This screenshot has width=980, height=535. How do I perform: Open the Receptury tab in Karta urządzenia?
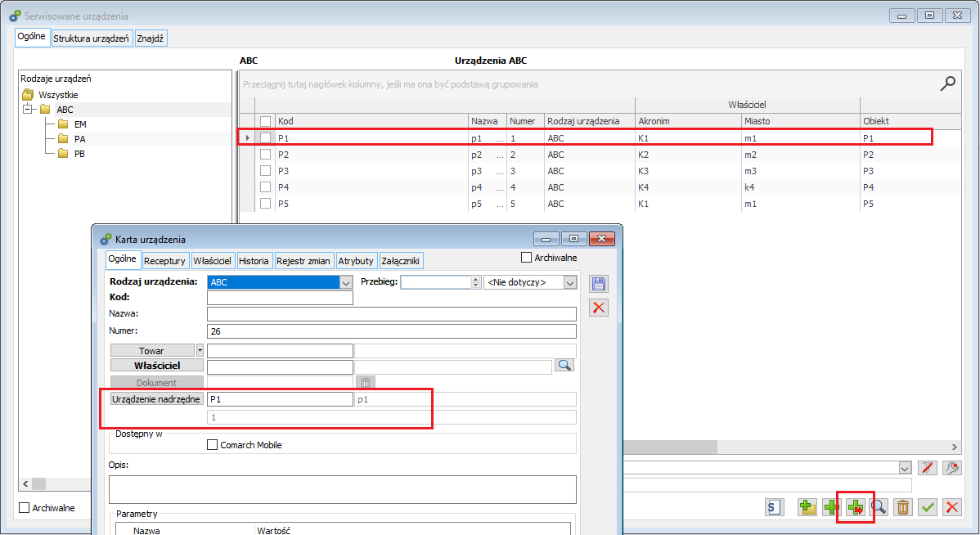[x=164, y=261]
